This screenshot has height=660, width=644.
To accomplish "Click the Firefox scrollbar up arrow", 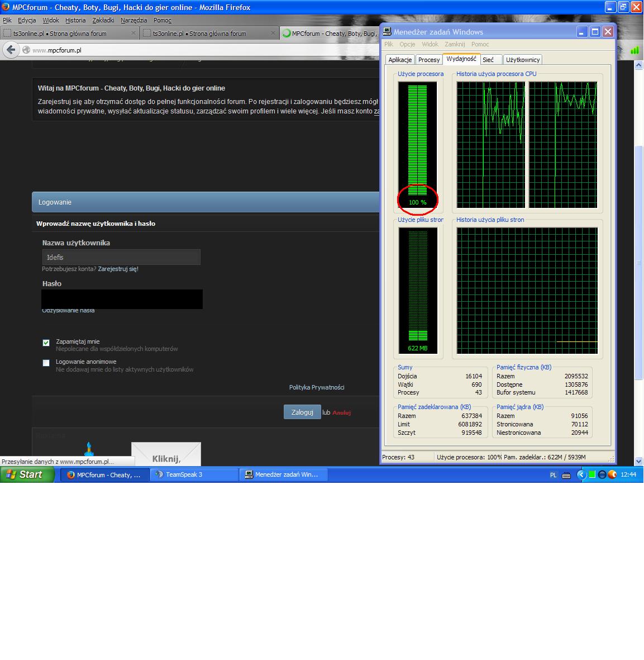I will tap(638, 65).
